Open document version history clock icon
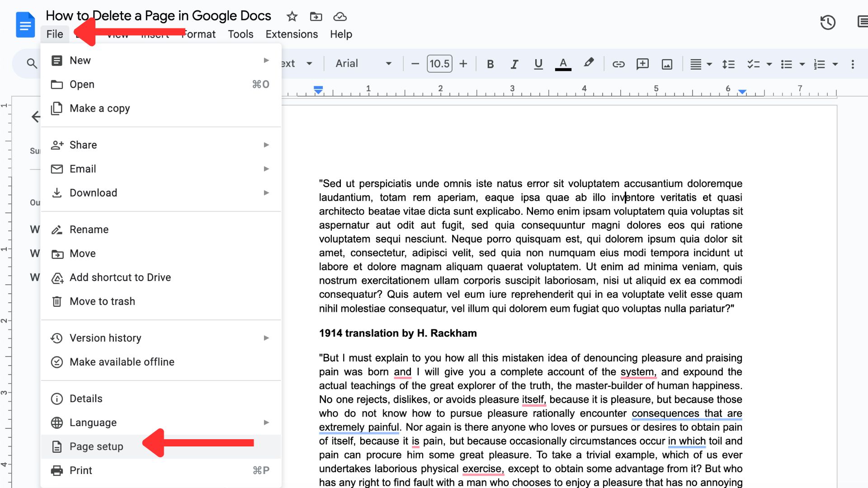Viewport: 868px width, 488px height. tap(828, 22)
